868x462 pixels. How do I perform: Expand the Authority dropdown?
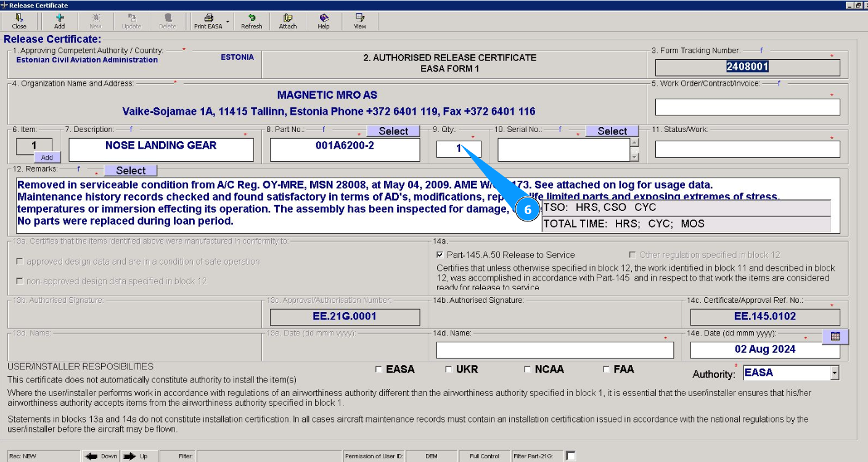pos(834,373)
